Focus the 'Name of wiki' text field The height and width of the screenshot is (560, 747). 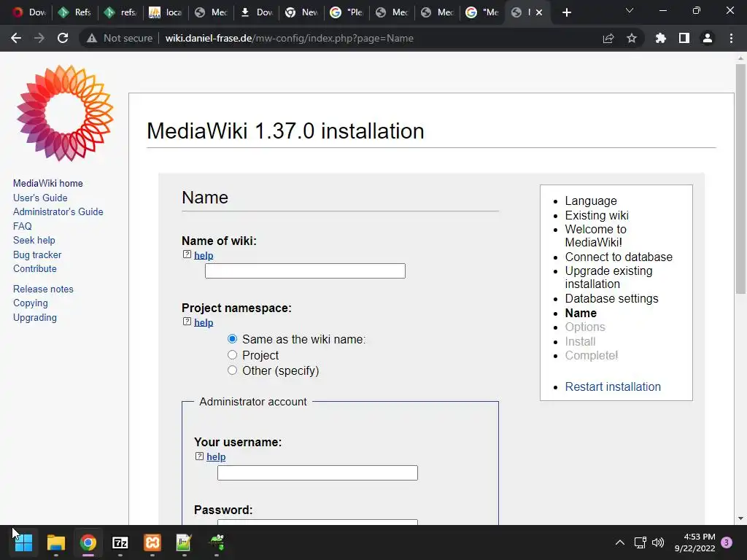pos(305,271)
